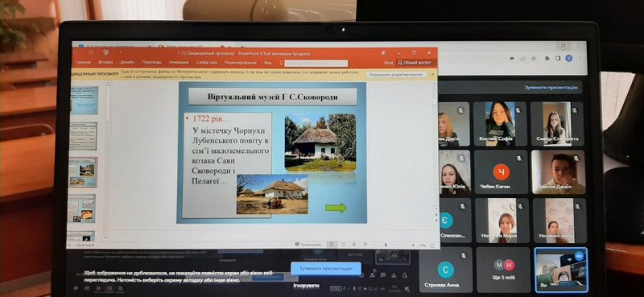Click the Общий доступ share icon
644x297 pixels.
399,63
